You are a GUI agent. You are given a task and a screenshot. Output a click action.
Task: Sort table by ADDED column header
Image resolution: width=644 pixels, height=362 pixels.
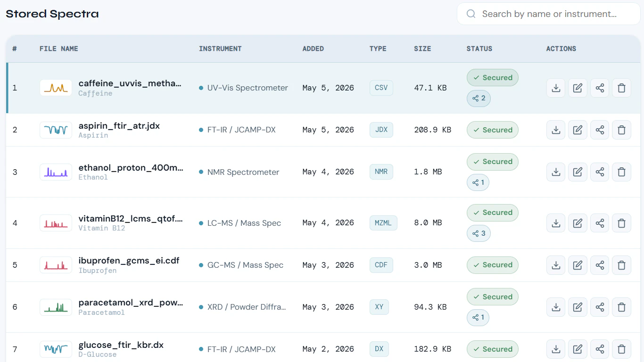tap(313, 49)
